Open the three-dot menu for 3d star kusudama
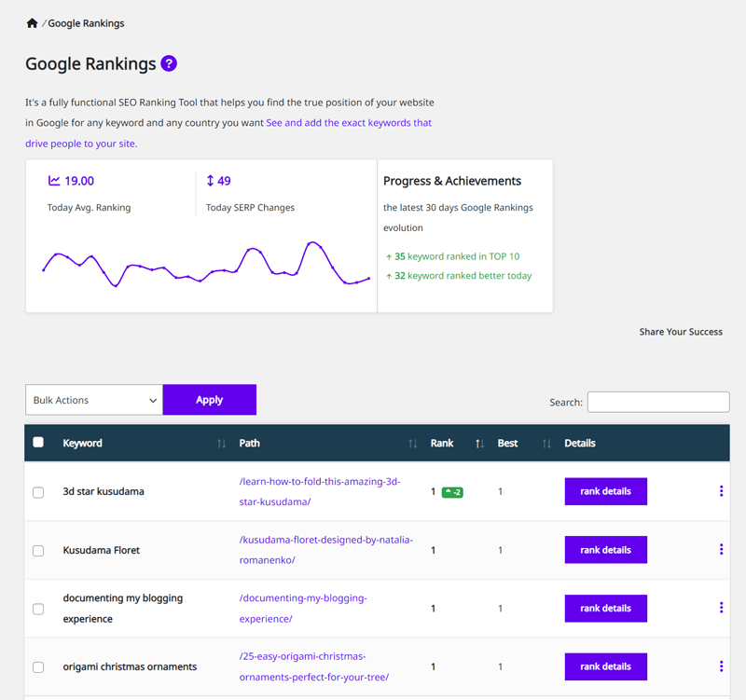This screenshot has height=700, width=746. (x=721, y=491)
